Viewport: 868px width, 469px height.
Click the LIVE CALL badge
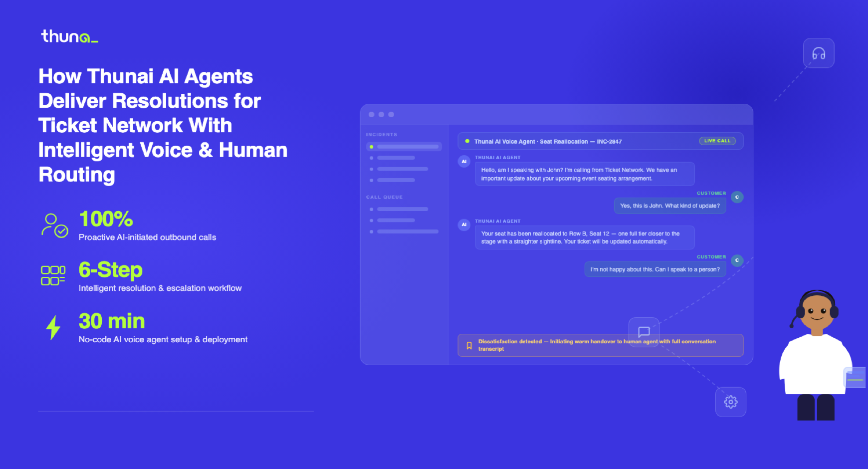pos(717,141)
